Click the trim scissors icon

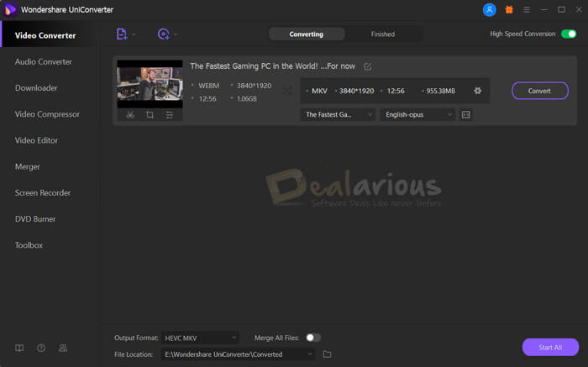130,115
